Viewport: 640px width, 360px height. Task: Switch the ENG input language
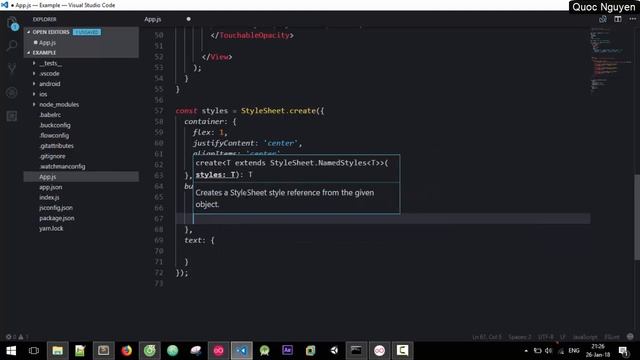pos(574,351)
